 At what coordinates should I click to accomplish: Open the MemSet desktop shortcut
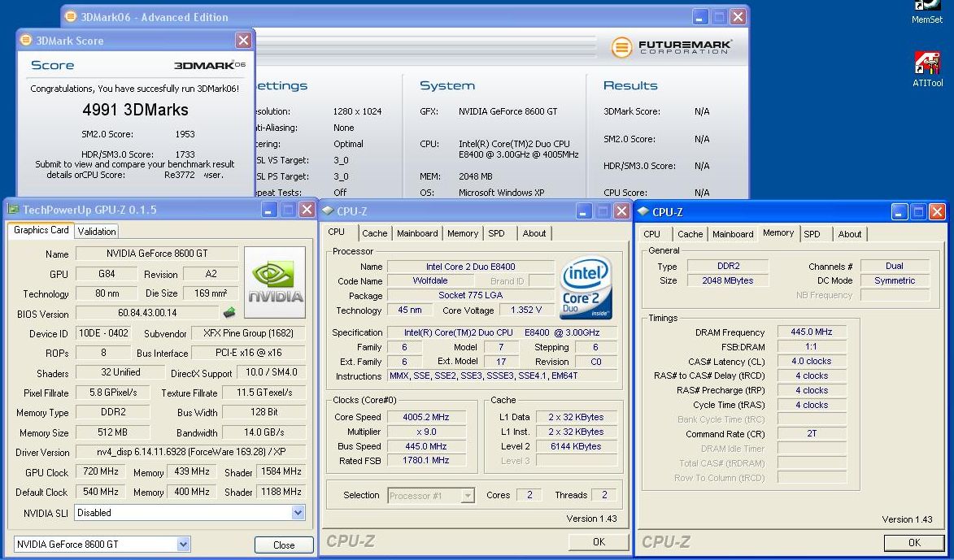(x=927, y=11)
